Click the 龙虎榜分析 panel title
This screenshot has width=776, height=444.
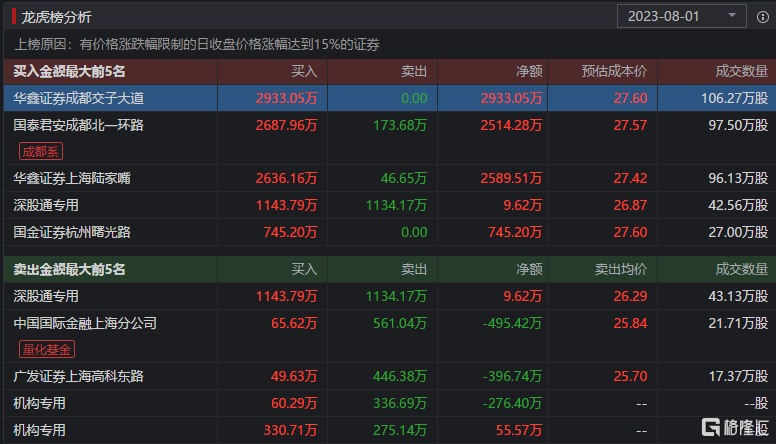(56, 17)
